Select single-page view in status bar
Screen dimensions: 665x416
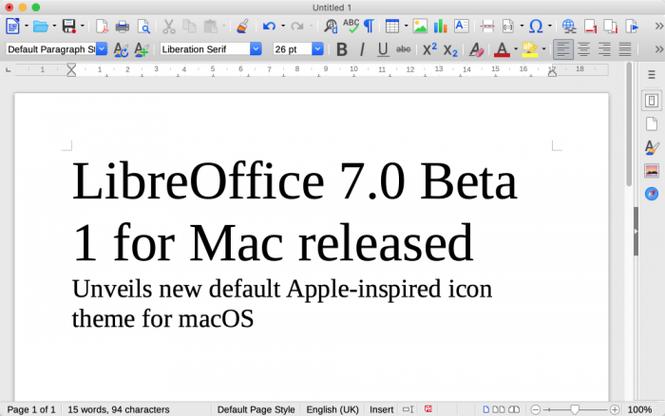coord(486,410)
